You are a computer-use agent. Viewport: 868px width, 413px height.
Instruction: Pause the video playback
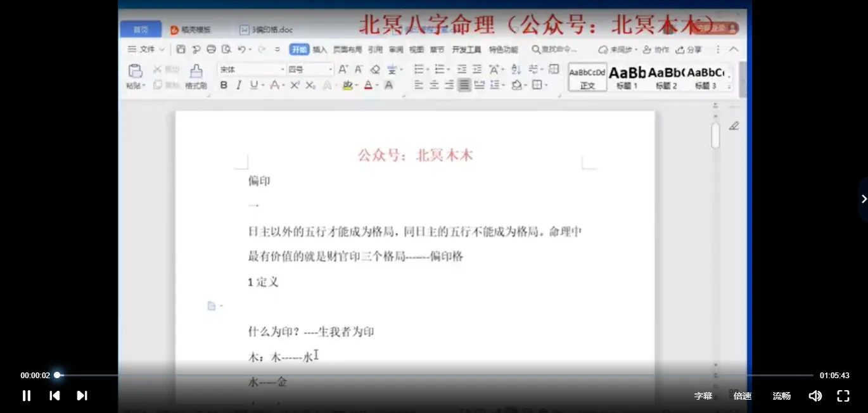[27, 395]
